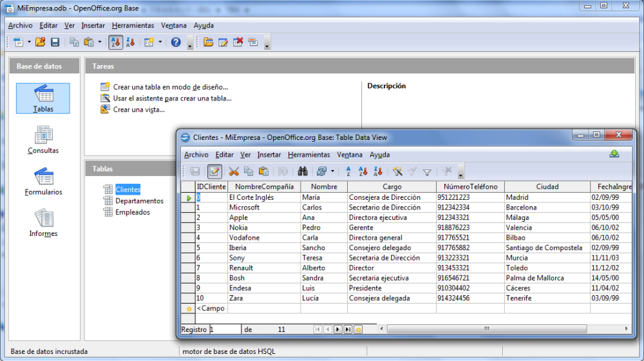
Task: Open Ventana menu in main window
Action: 174,26
